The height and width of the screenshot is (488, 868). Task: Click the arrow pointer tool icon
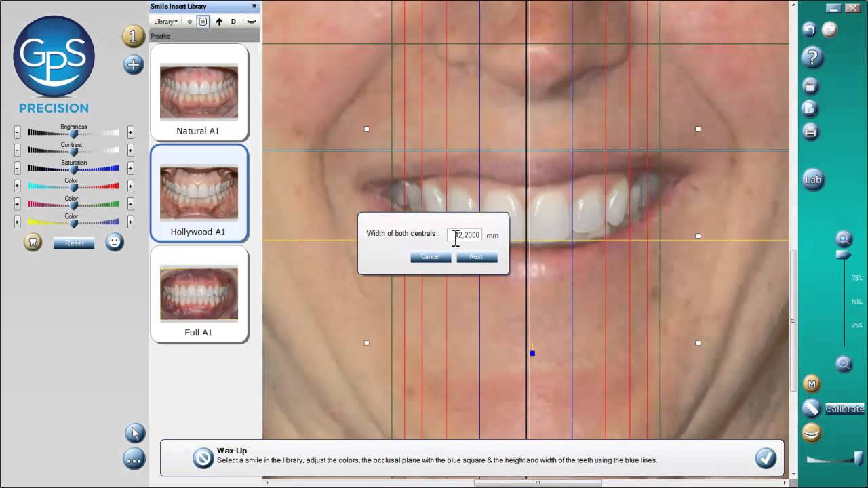coord(134,432)
